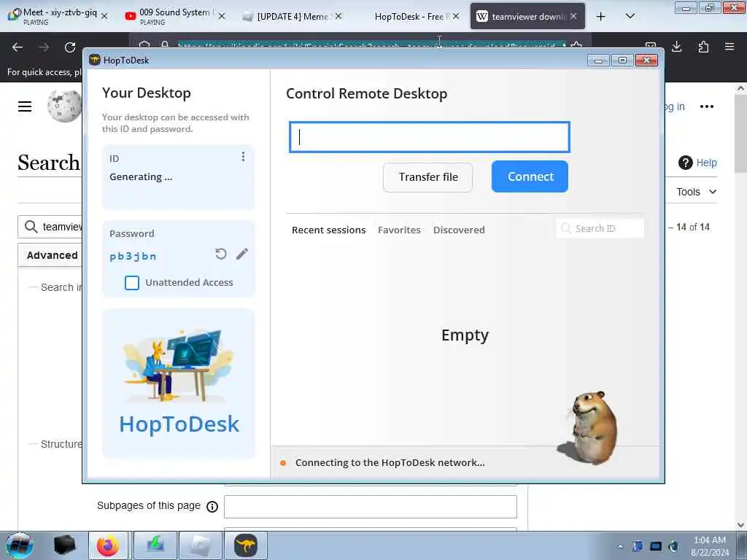Click the taskbar clock showing 1:04 AM

709,545
